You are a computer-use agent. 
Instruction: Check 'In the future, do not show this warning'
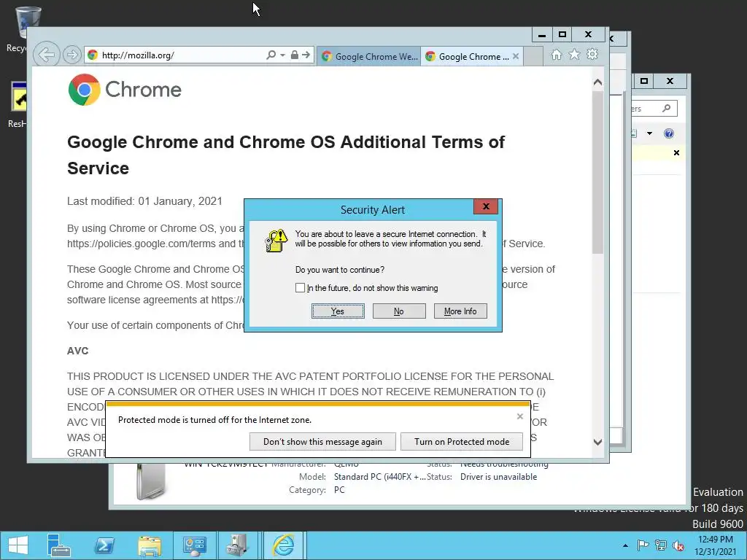click(300, 287)
